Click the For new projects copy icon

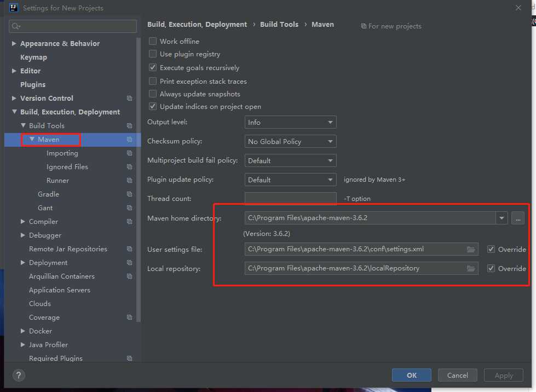click(x=364, y=26)
